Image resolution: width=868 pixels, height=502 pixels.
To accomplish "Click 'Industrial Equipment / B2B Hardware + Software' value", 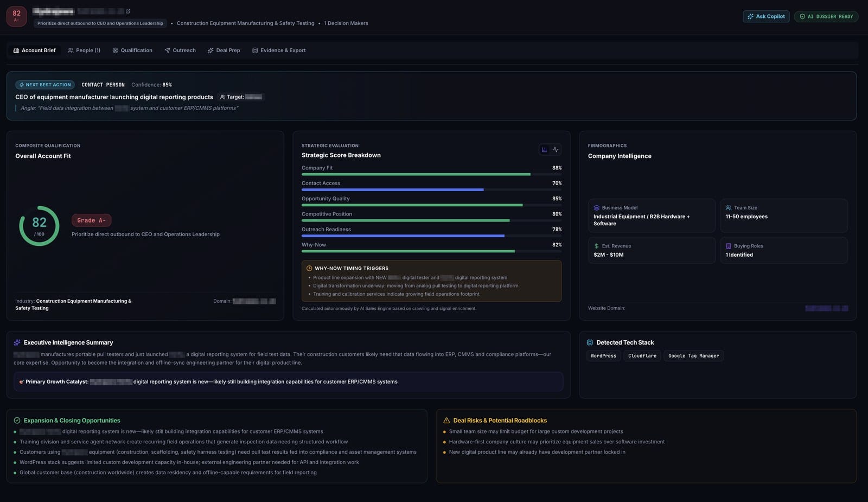I will [x=642, y=220].
